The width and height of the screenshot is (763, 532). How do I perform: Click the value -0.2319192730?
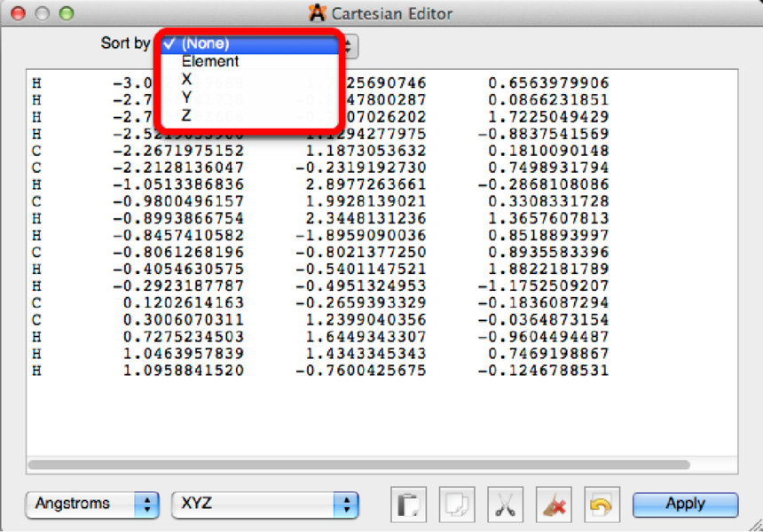(x=361, y=168)
